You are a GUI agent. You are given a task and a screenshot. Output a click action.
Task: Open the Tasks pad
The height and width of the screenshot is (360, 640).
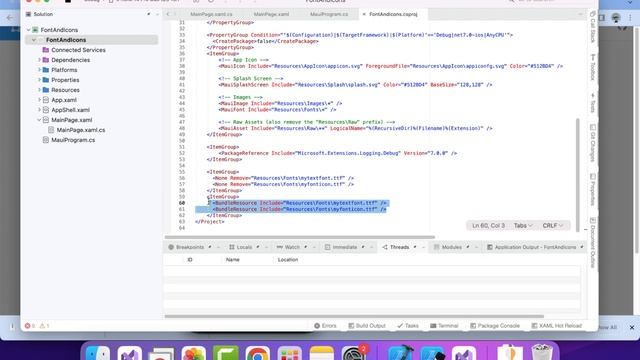pos(408,326)
